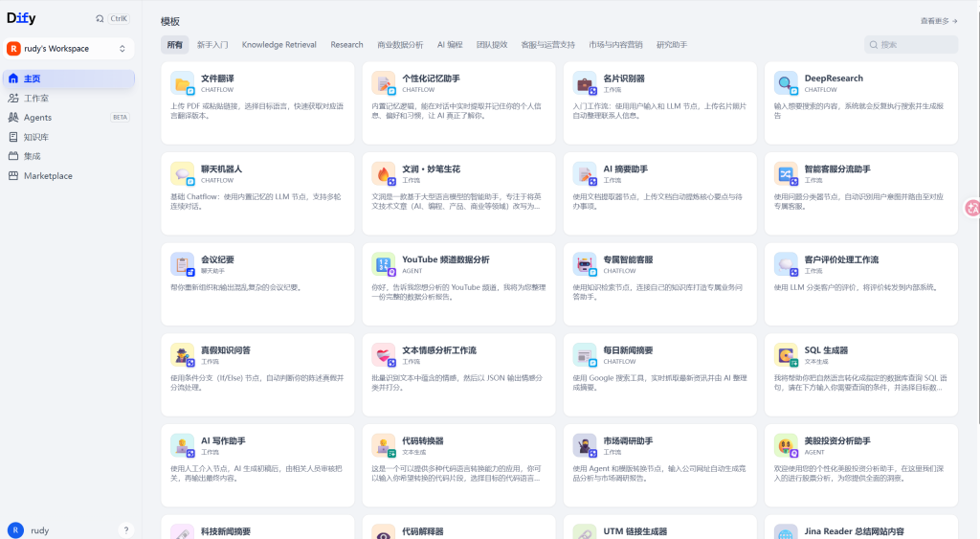Open the 代码解释器 template title
The height and width of the screenshot is (539, 980).
coord(422,531)
